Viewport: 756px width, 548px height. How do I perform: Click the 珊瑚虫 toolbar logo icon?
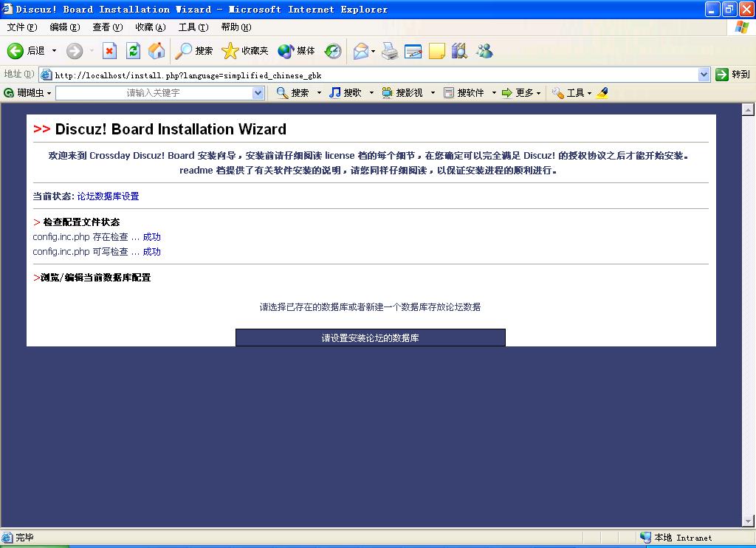[9, 92]
